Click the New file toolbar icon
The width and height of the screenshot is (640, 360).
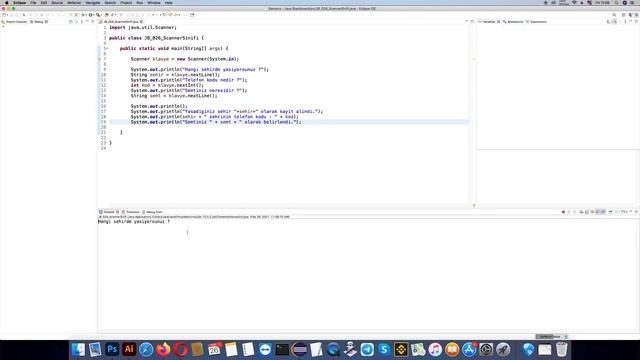point(4,15)
